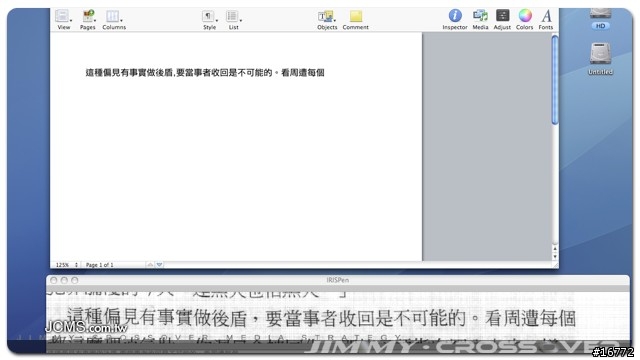Open the View toolbar menu
Viewport: 640px width, 360px height.
click(x=63, y=19)
